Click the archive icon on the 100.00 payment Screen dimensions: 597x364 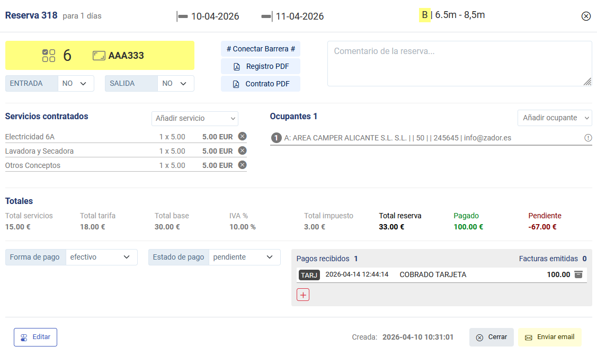pos(578,274)
